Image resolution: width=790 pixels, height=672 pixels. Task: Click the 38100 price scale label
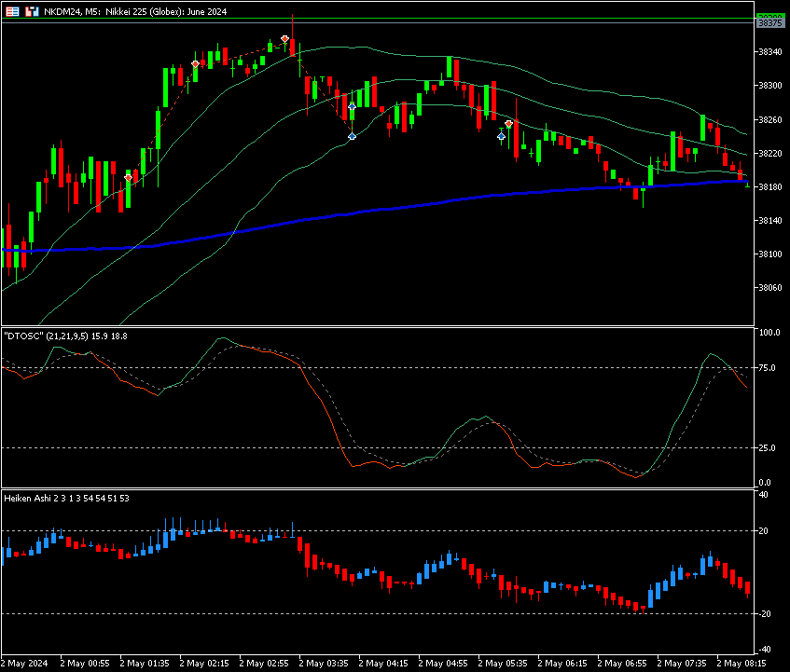coord(770,254)
